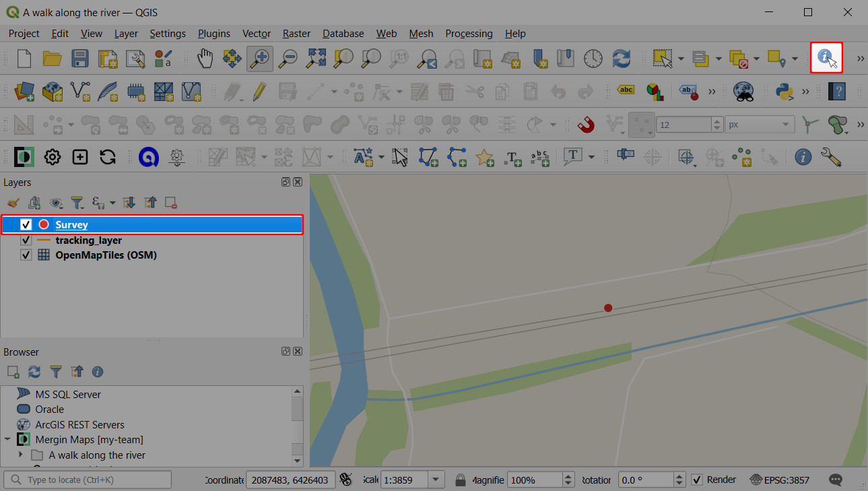Click the blue QuickOSM-style Q icon
This screenshot has height=491, width=868.
148,157
